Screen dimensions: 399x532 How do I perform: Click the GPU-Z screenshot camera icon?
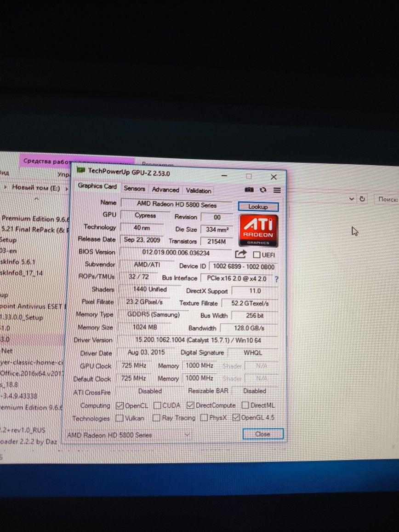pyautogui.click(x=249, y=190)
